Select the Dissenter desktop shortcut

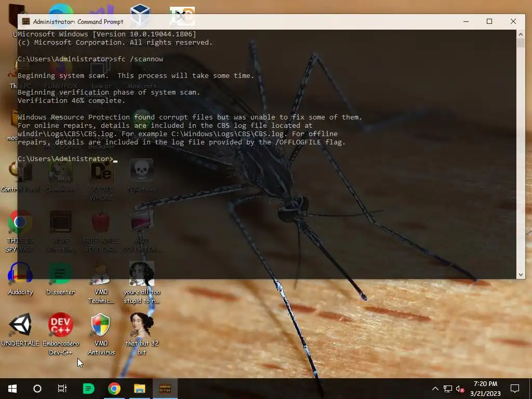click(x=60, y=279)
